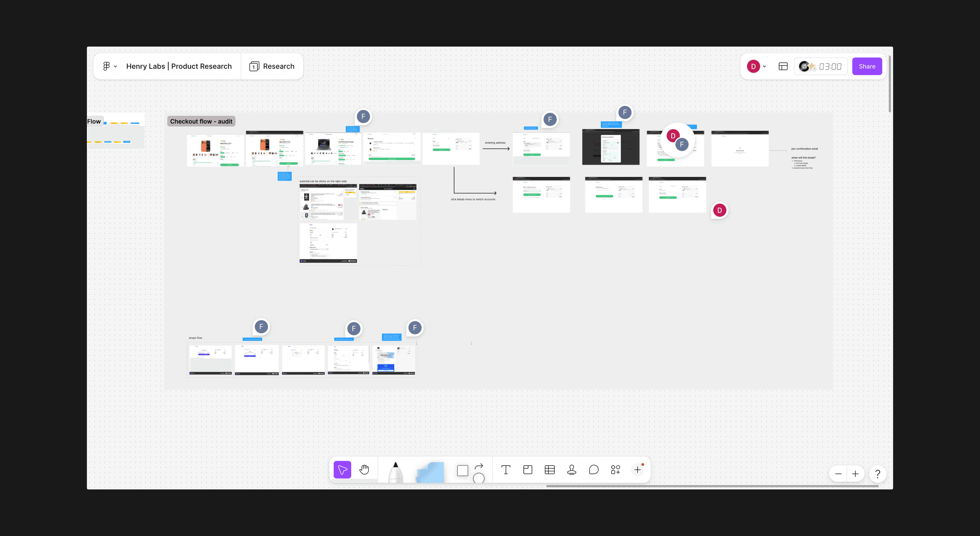Open the D comment pin below checkout screens

pos(719,210)
